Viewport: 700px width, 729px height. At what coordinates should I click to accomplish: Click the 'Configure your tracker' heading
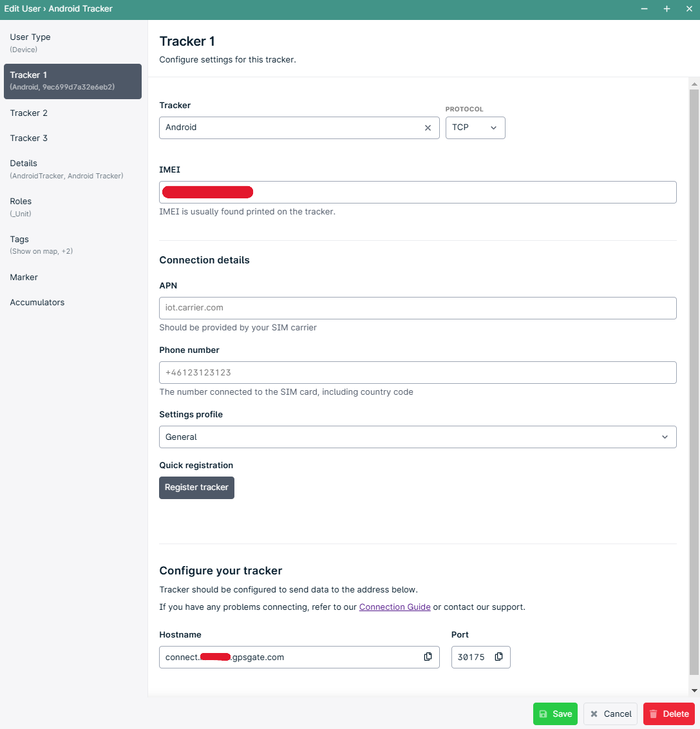pos(221,571)
